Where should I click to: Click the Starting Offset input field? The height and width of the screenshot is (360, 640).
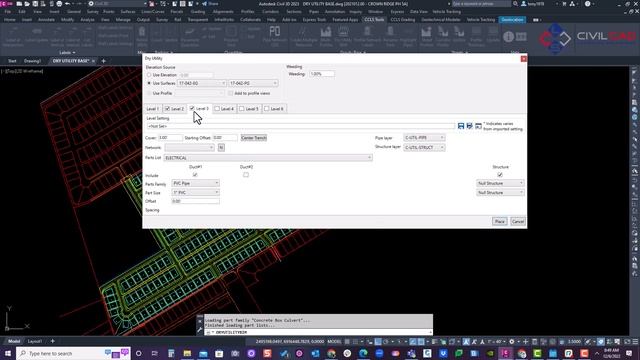[x=225, y=138]
